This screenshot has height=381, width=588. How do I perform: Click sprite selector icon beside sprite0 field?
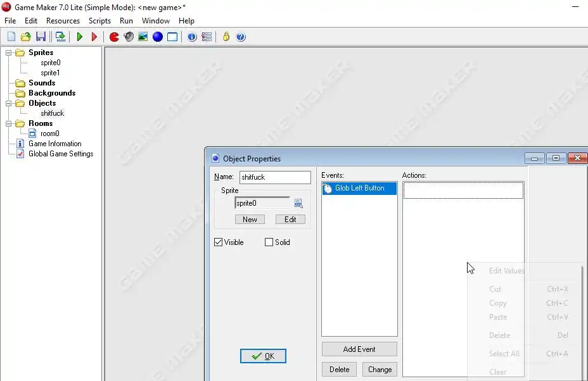(x=298, y=203)
